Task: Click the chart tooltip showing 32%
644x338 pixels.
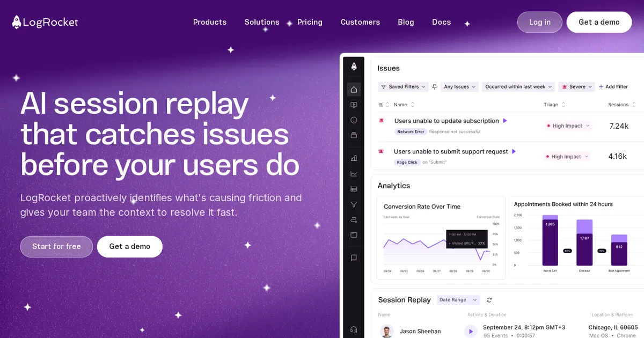Action: [466, 239]
